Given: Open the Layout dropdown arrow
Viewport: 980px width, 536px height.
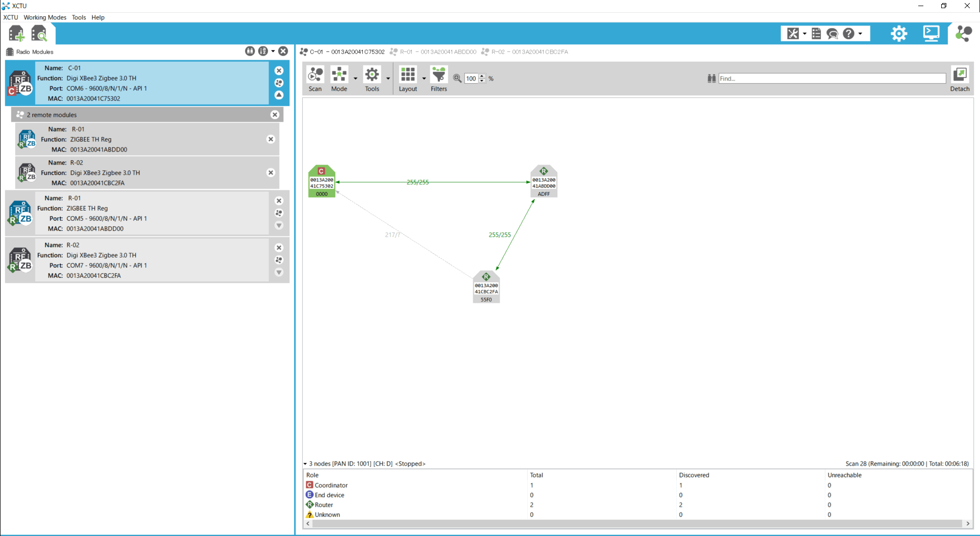Looking at the screenshot, I should [424, 79].
